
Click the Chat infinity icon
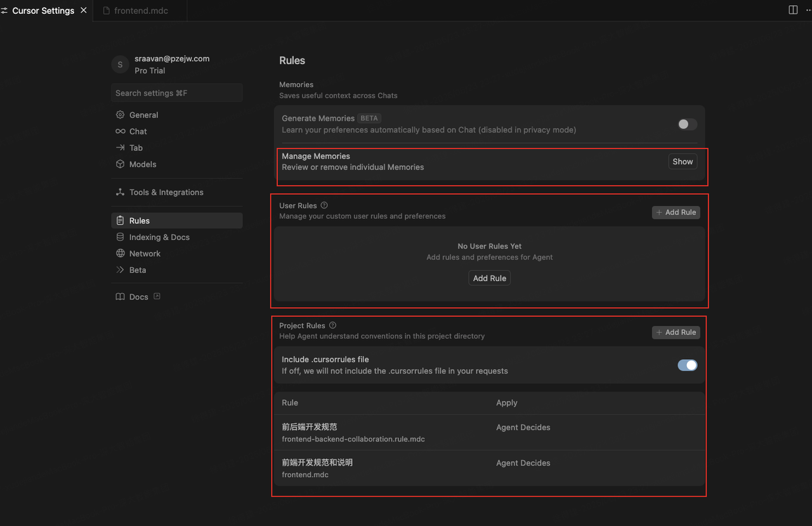[120, 131]
